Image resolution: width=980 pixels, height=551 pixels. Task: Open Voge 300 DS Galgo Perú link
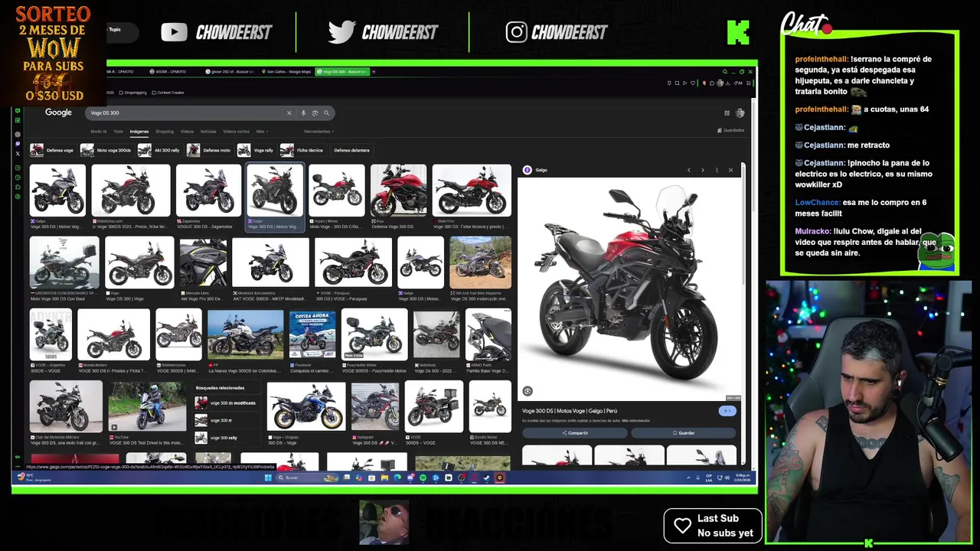pyautogui.click(x=570, y=411)
